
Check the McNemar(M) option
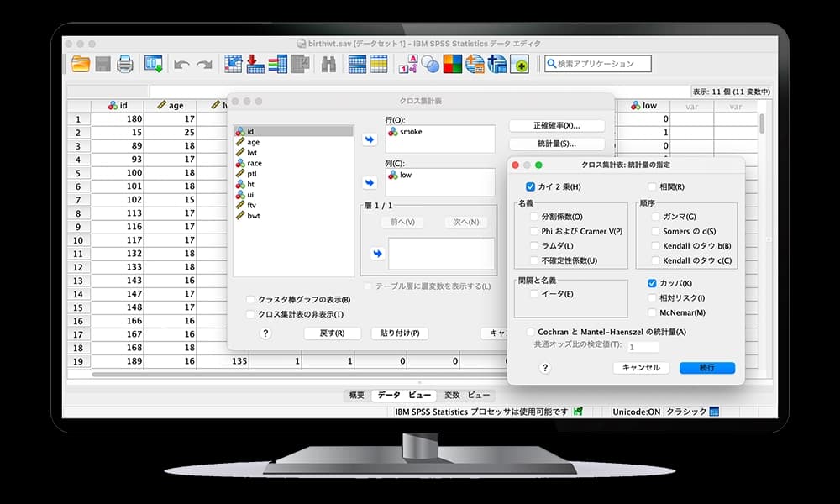click(x=652, y=312)
